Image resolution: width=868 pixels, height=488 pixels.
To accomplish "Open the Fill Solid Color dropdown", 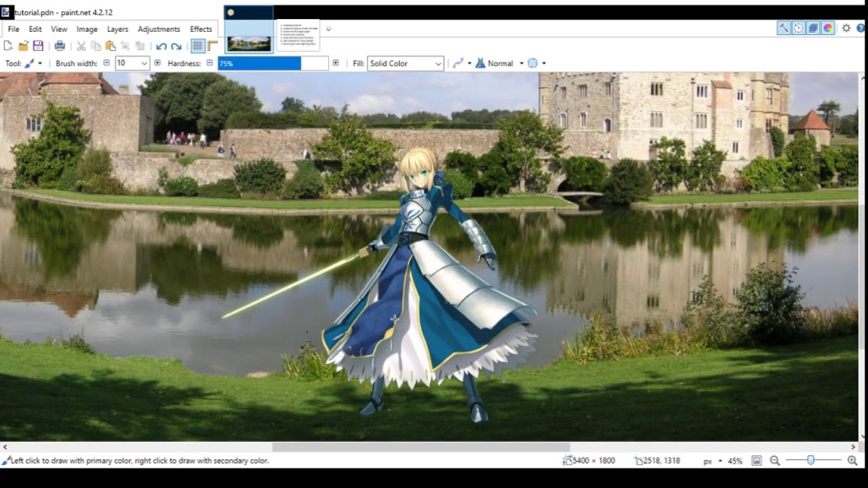I will 406,63.
